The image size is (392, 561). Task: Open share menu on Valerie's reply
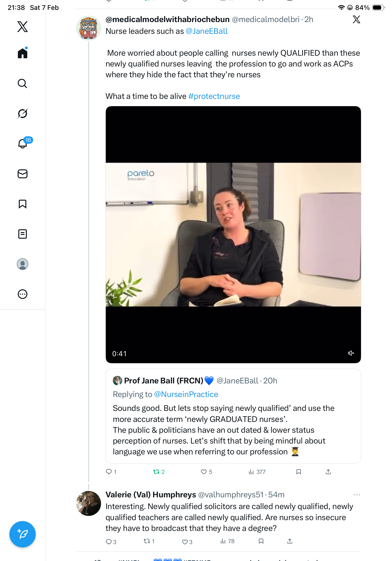pos(290,541)
